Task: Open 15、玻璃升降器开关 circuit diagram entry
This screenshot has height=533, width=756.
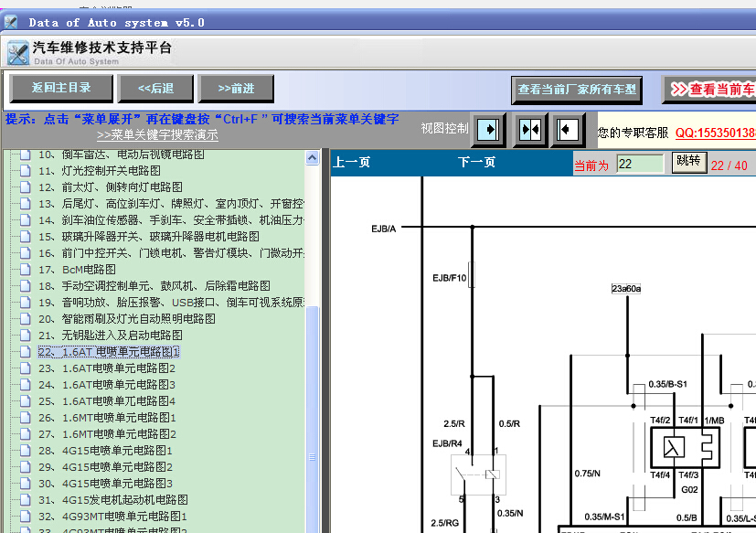Action: [149, 237]
